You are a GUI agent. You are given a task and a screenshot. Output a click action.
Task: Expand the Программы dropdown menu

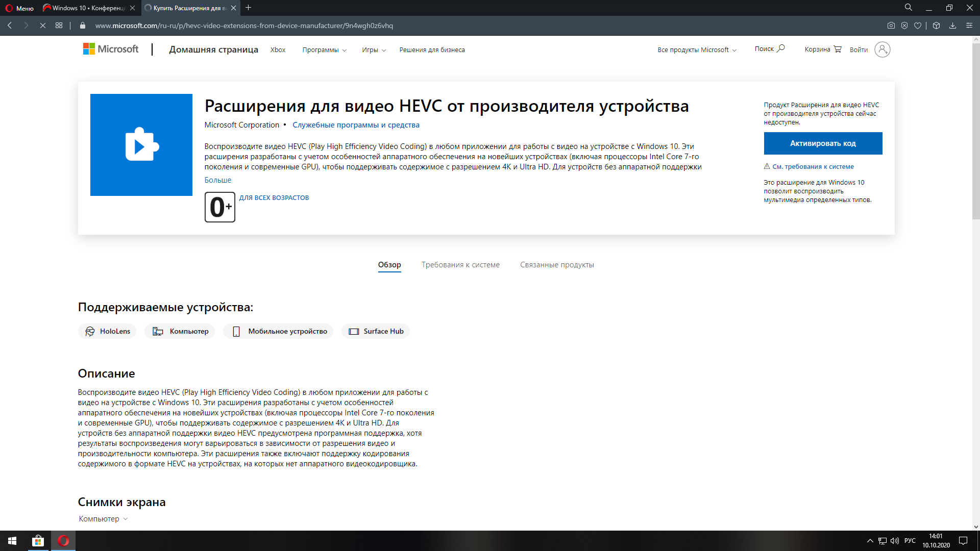[324, 50]
